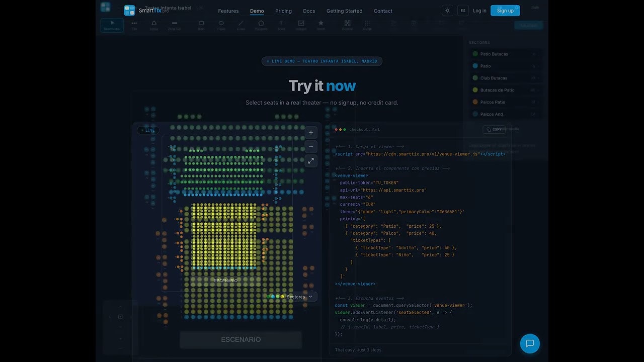Click Palcos Patio orange color swatch
The height and width of the screenshot is (362, 644).
[x=475, y=102]
